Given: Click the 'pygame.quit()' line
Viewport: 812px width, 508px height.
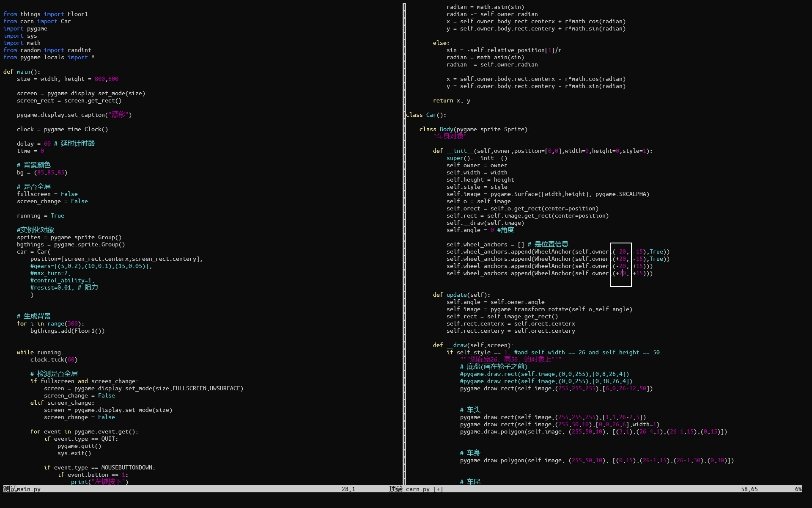Looking at the screenshot, I should pyautogui.click(x=80, y=446).
